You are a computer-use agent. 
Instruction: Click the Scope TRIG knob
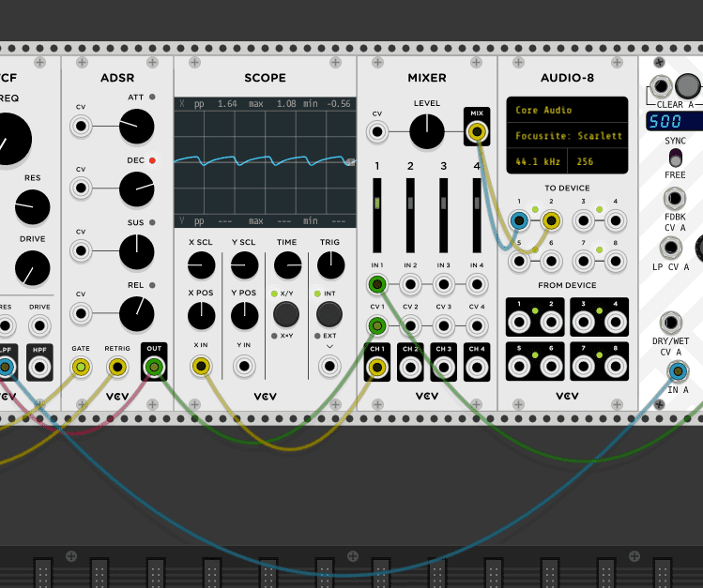[x=331, y=265]
